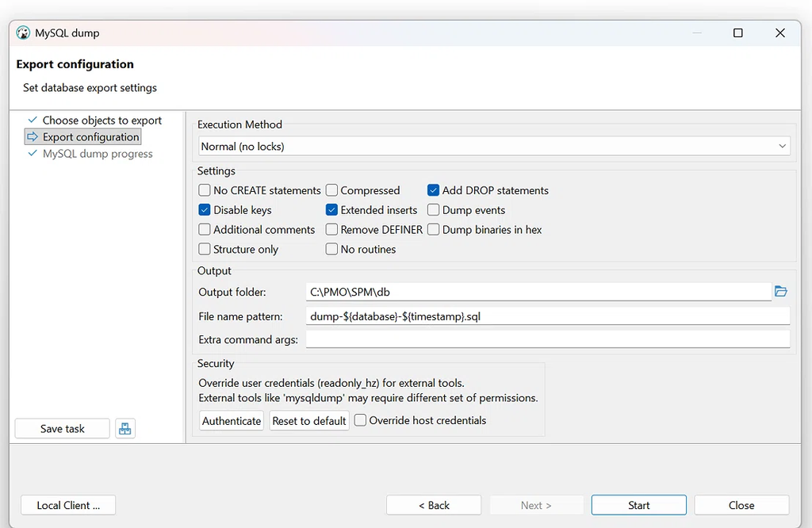This screenshot has height=528, width=812.
Task: Click the Close button at bottom
Action: [x=741, y=505]
